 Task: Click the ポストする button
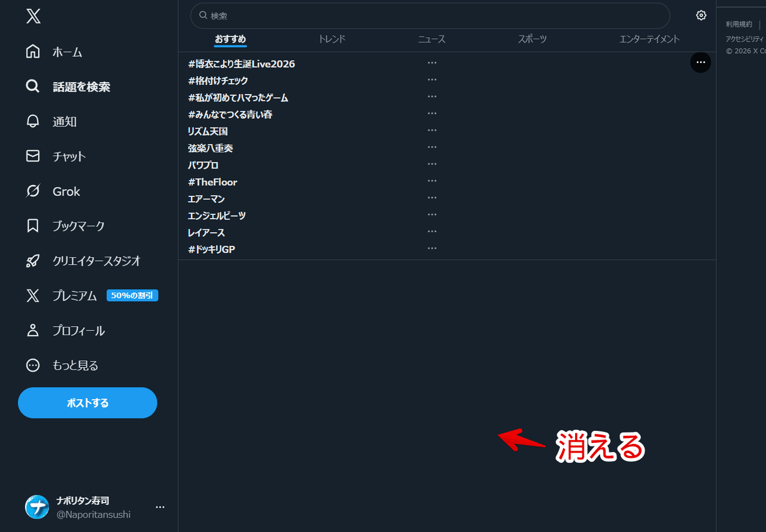(87, 403)
